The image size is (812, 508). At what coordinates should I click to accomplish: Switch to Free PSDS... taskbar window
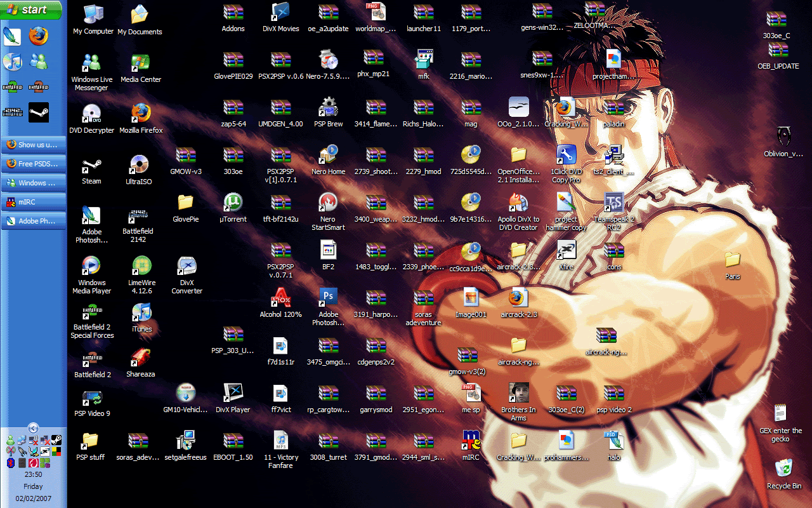(34, 163)
